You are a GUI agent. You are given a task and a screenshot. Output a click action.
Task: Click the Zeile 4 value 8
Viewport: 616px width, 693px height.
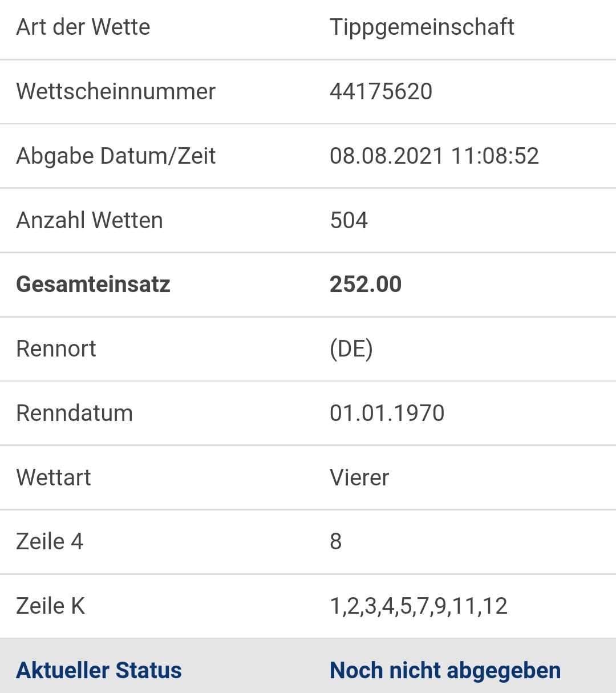[336, 541]
